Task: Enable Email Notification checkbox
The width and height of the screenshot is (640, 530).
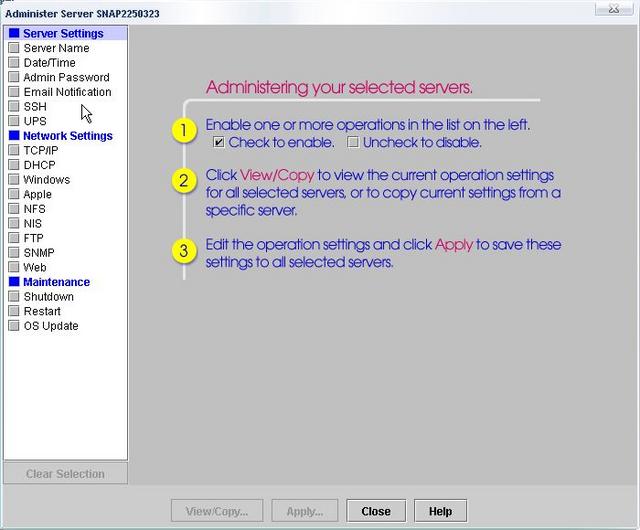Action: (14, 92)
